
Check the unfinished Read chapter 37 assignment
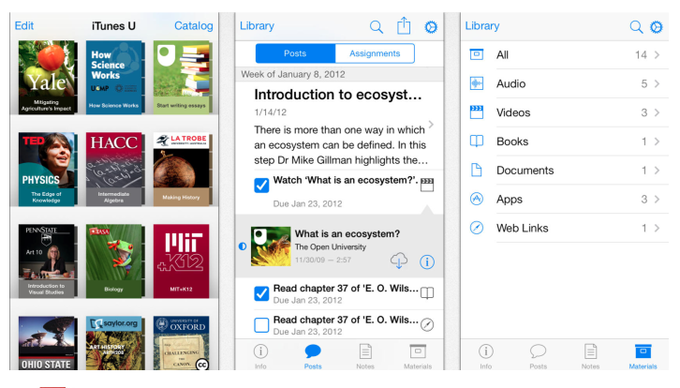pos(262,325)
